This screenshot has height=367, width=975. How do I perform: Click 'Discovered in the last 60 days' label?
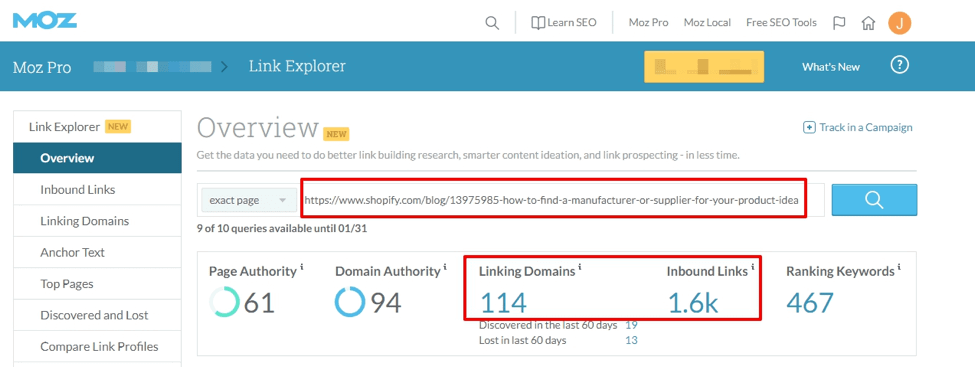click(x=548, y=325)
